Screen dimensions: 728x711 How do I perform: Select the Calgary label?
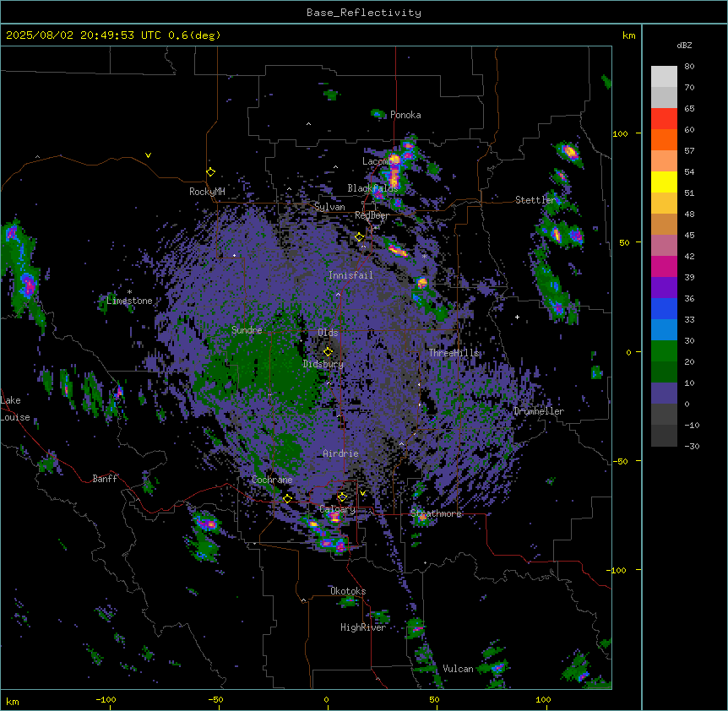[337, 509]
